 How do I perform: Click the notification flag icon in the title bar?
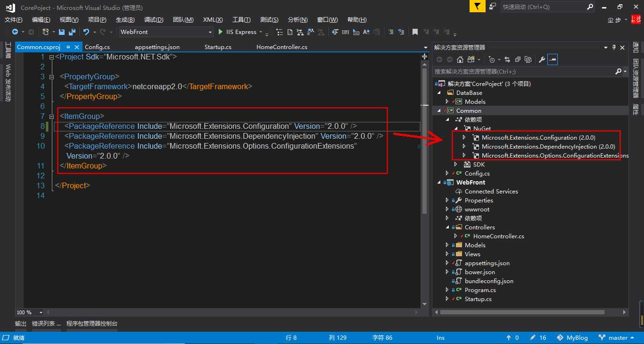point(477,7)
